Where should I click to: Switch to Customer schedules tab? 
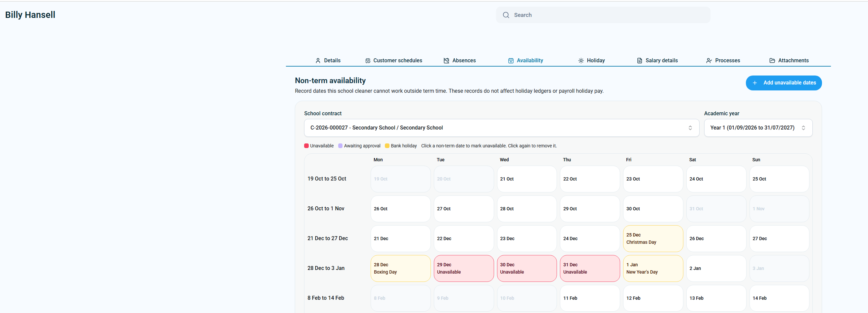pos(393,61)
